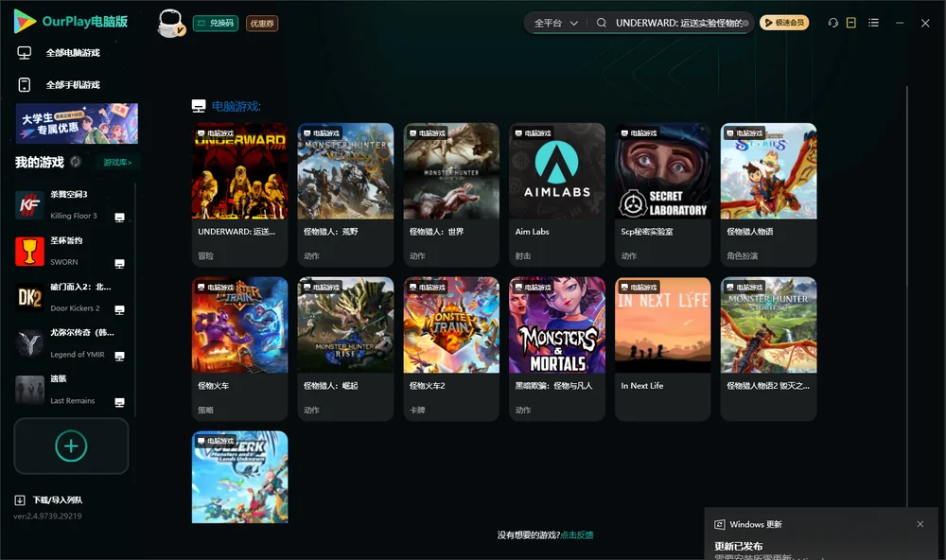Viewport: 946px width, 560px height.
Task: Open 下载/导入列队 download queue
Action: pyautogui.click(x=49, y=499)
